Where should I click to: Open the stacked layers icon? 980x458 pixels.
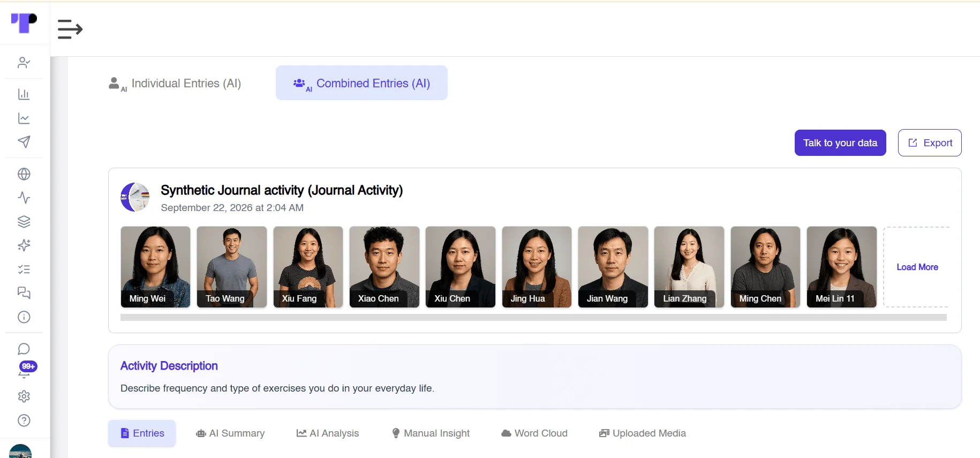click(x=24, y=222)
